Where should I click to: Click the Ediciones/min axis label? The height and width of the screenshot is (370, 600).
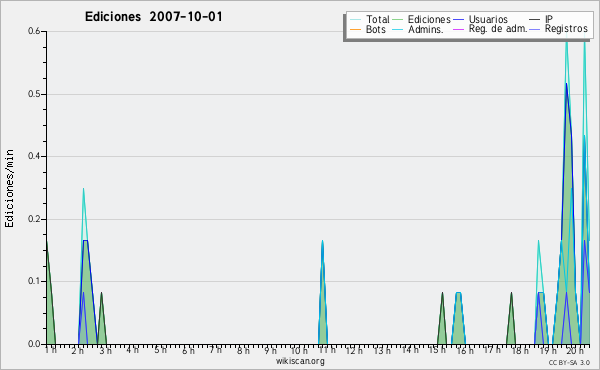9,188
